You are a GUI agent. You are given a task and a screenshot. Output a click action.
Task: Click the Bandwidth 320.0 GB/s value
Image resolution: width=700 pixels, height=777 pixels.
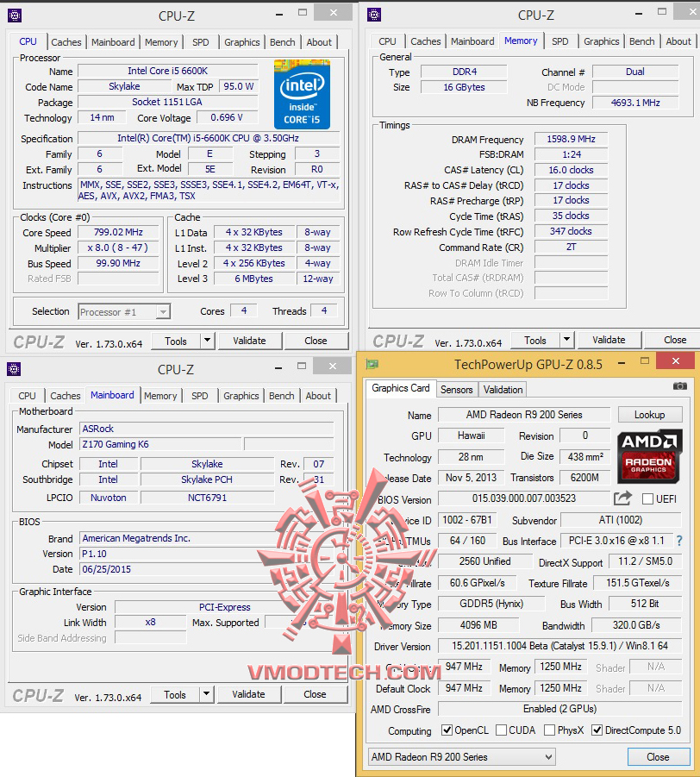pyautogui.click(x=636, y=625)
